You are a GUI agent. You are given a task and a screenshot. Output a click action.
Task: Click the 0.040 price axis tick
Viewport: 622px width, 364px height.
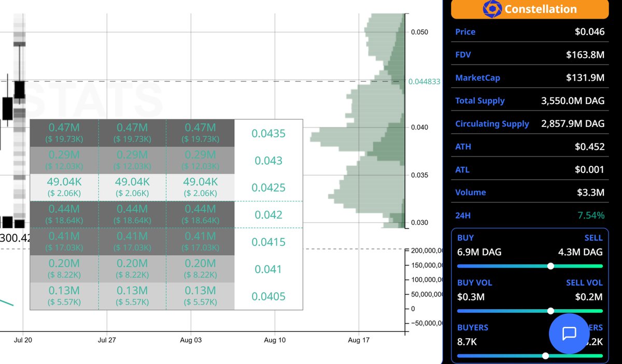coord(419,127)
